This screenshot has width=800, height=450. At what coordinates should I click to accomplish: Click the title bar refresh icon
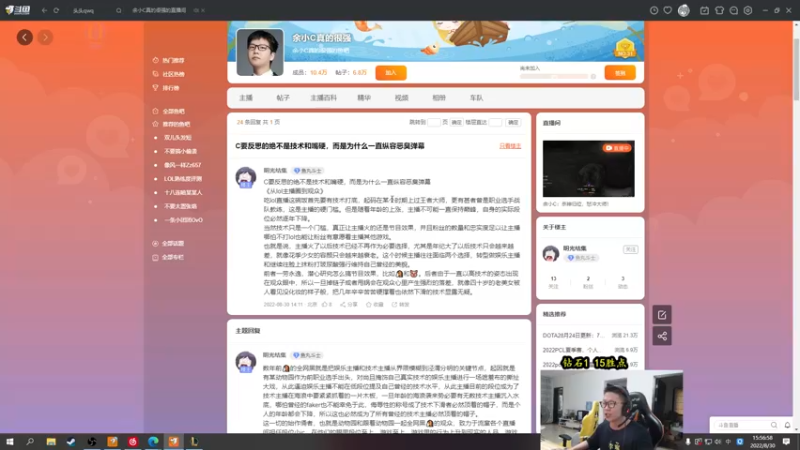[x=56, y=10]
